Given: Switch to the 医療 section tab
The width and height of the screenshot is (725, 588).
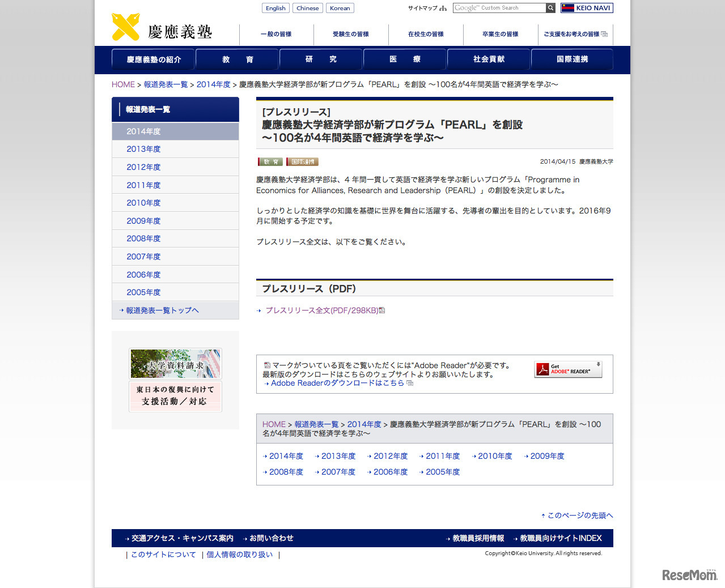Looking at the screenshot, I should pyautogui.click(x=404, y=59).
